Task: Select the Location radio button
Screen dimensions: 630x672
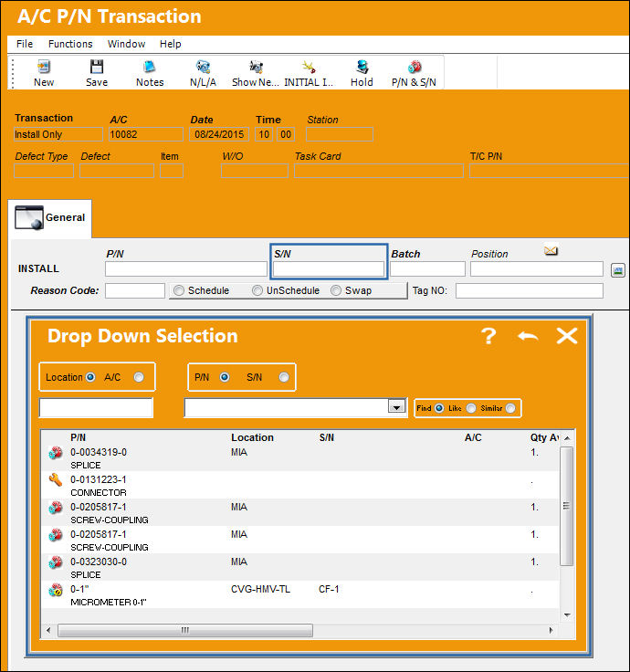Action: [x=90, y=377]
